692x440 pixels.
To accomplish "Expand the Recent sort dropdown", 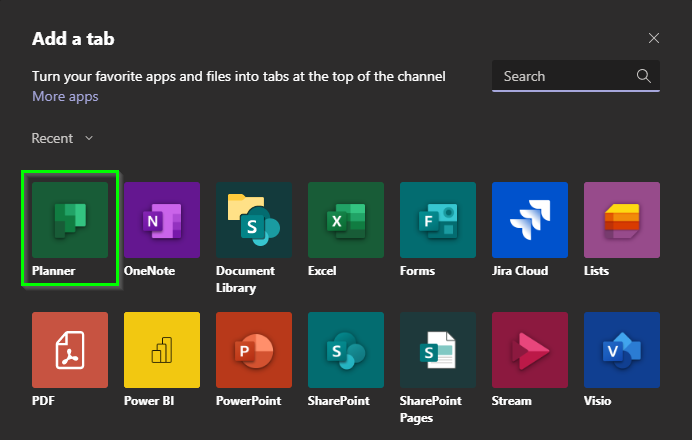I will point(62,138).
